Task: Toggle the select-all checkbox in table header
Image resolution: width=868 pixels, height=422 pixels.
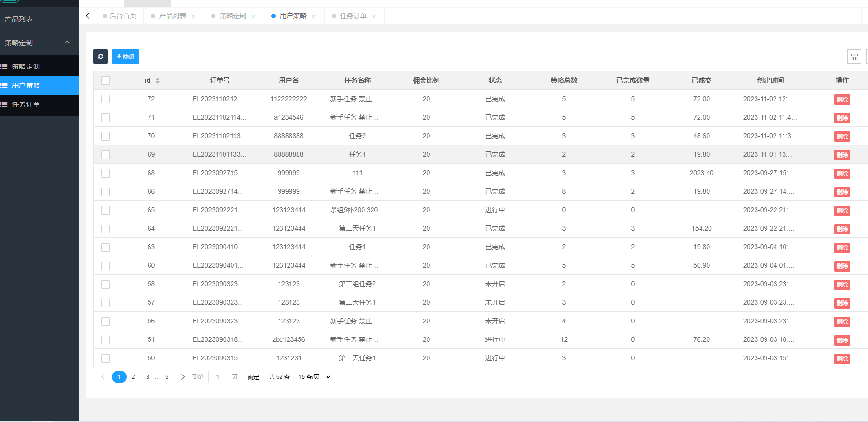Action: pyautogui.click(x=105, y=81)
